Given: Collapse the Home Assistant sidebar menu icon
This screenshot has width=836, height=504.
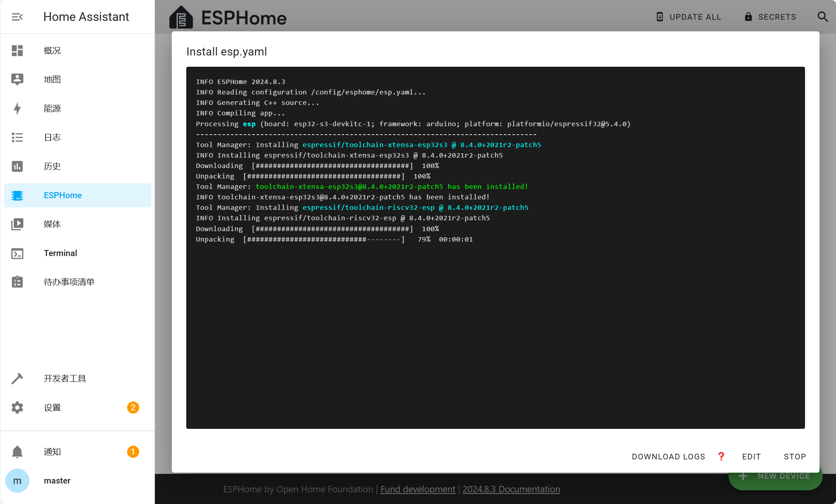Looking at the screenshot, I should tap(17, 17).
